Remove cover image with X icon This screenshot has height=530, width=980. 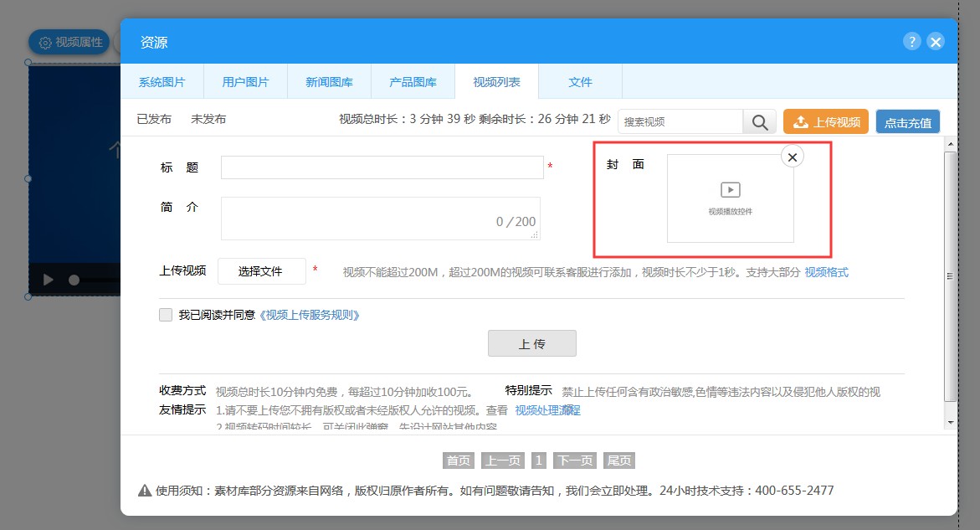pyautogui.click(x=792, y=156)
